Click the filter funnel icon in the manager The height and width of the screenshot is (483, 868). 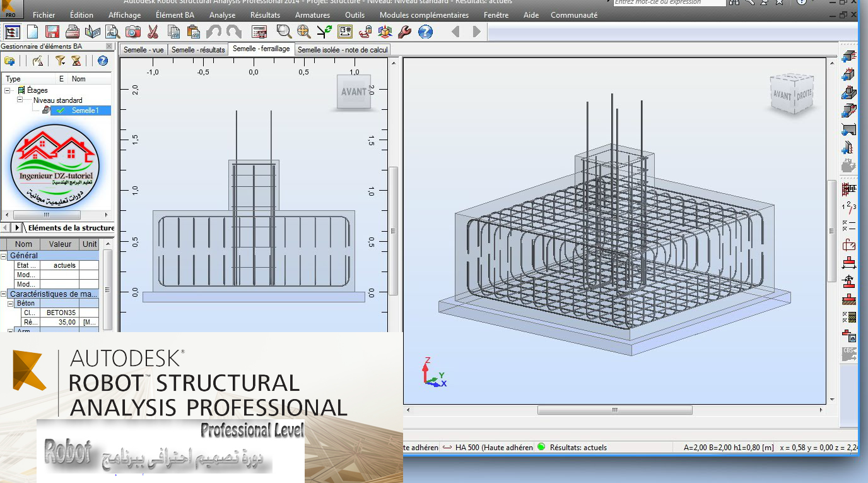[x=60, y=61]
